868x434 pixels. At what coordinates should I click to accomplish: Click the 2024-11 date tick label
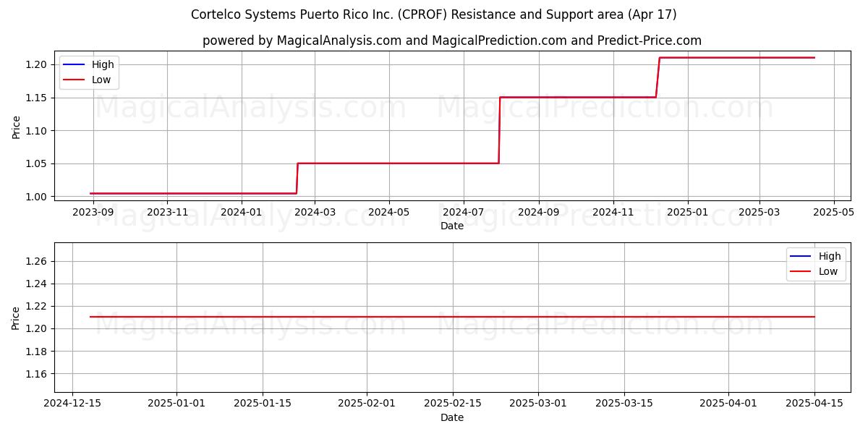pos(613,213)
